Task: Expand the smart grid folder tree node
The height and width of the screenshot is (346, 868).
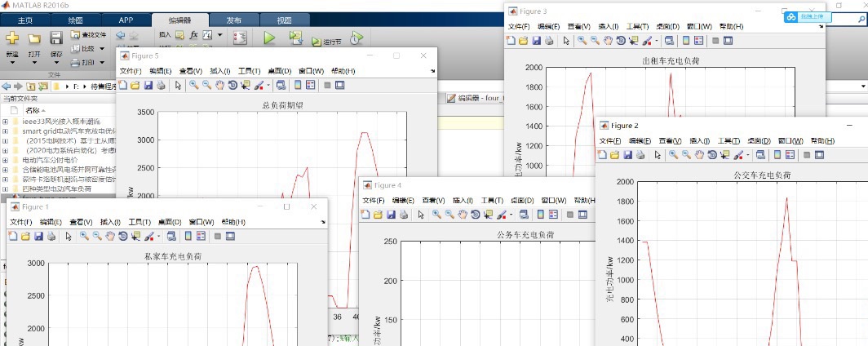Action: pos(5,131)
